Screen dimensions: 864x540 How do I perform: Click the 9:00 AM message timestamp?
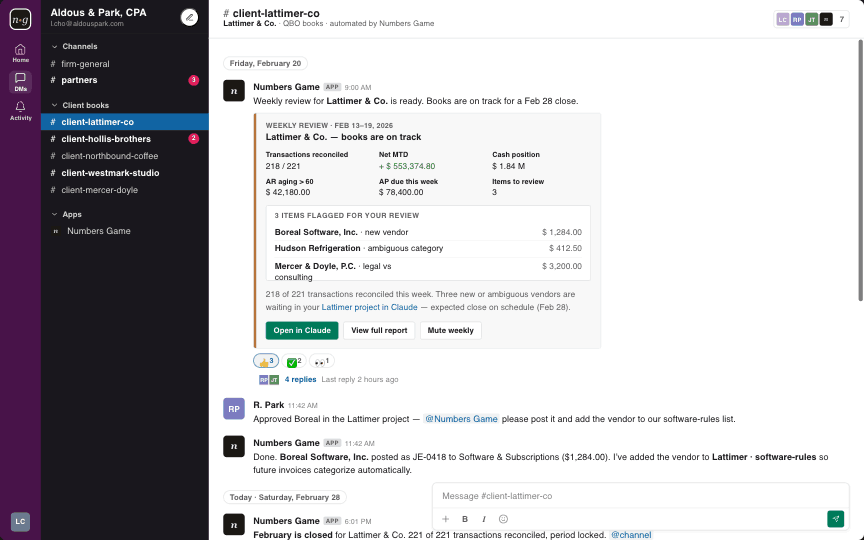coord(358,88)
